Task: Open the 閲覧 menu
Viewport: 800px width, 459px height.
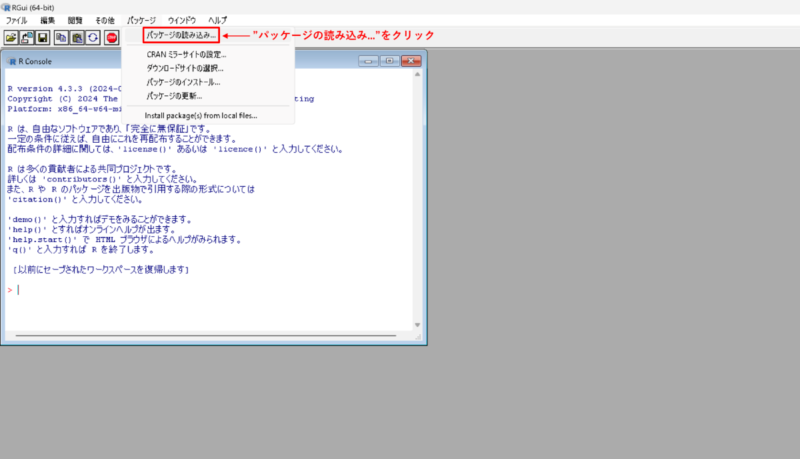Action: click(75, 20)
